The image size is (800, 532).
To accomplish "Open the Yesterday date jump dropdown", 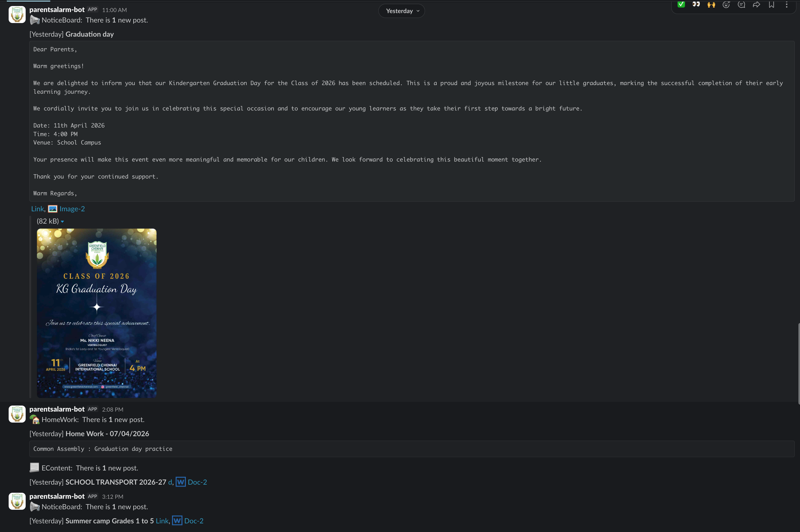I will click(x=402, y=11).
